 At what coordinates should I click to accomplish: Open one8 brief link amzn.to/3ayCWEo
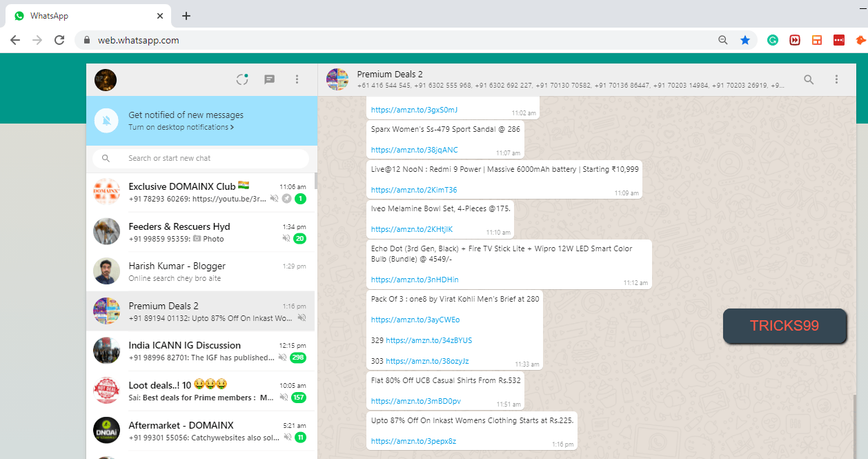415,320
